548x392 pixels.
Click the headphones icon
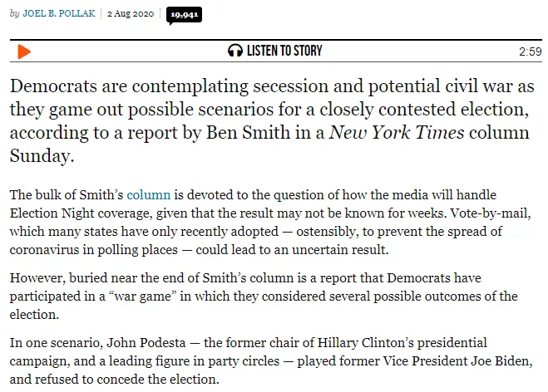pos(235,51)
